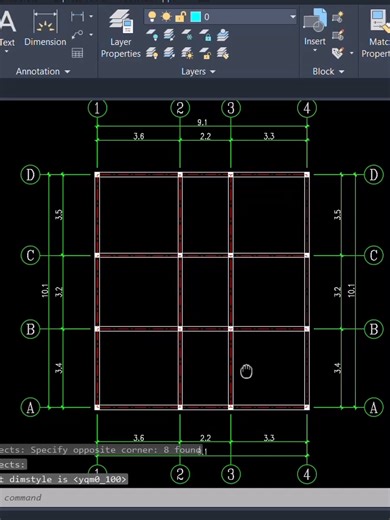This screenshot has width=390, height=520.
Task: Toggle layer 0 padlock lock state
Action: (180, 16)
